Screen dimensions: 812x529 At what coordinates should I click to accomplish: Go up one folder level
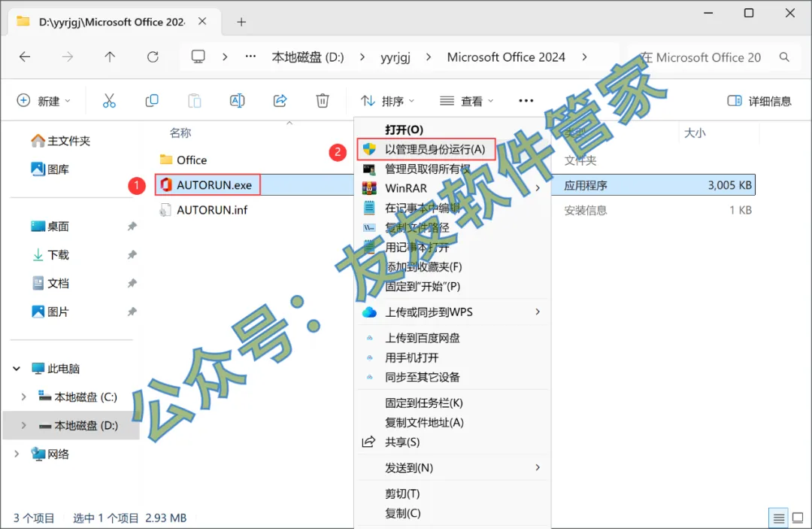click(x=110, y=57)
